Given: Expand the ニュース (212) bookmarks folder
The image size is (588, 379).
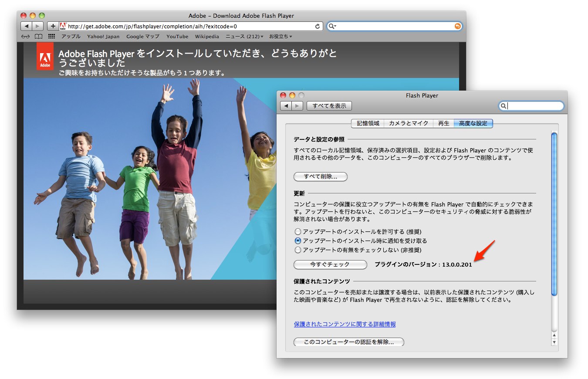Looking at the screenshot, I should [x=244, y=37].
